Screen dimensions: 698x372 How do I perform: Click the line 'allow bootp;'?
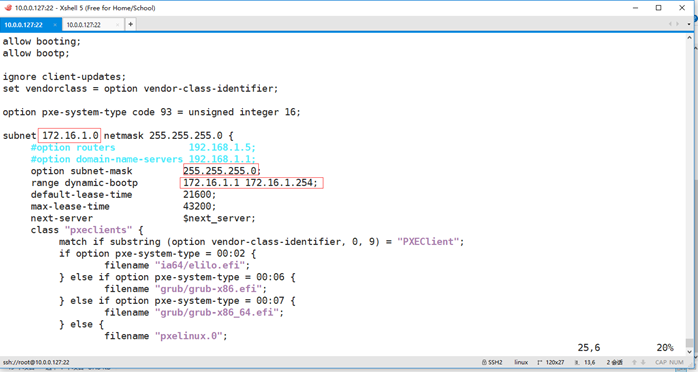(36, 53)
